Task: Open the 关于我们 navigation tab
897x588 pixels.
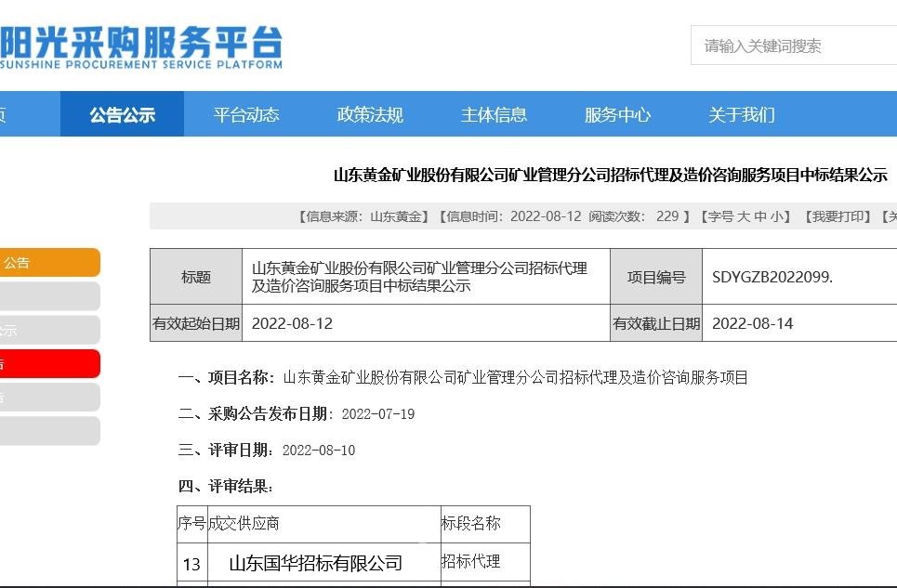Action: click(x=742, y=114)
